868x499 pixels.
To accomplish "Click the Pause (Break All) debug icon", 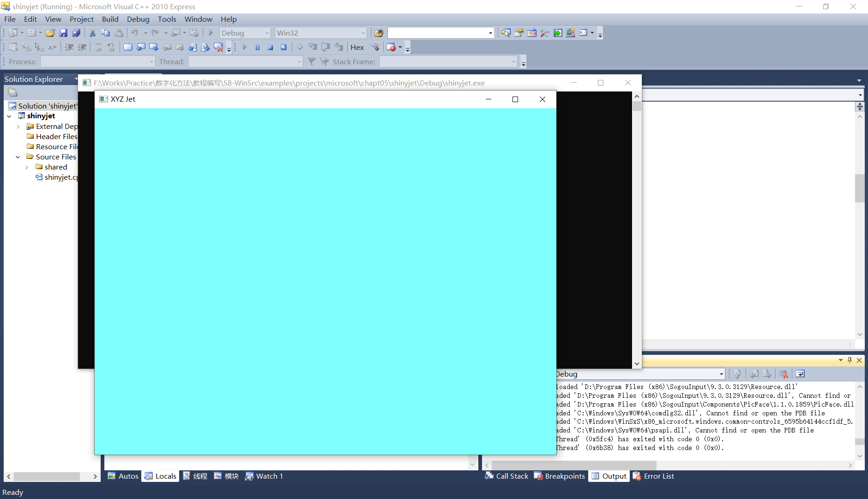I will coord(258,47).
